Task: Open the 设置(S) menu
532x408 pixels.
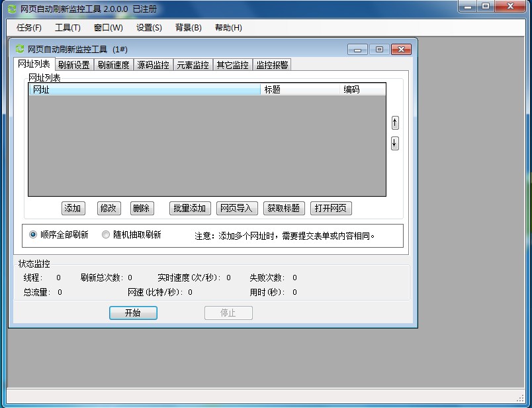Action: point(149,28)
